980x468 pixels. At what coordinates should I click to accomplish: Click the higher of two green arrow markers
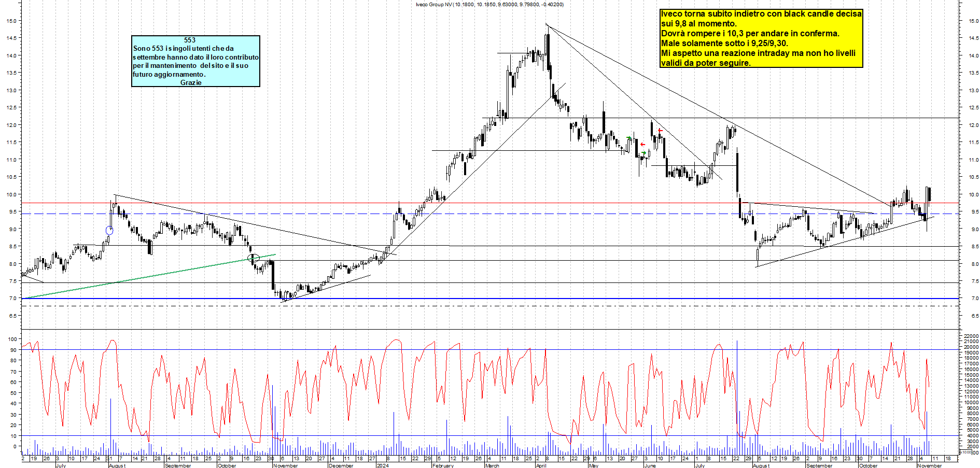[x=629, y=138]
